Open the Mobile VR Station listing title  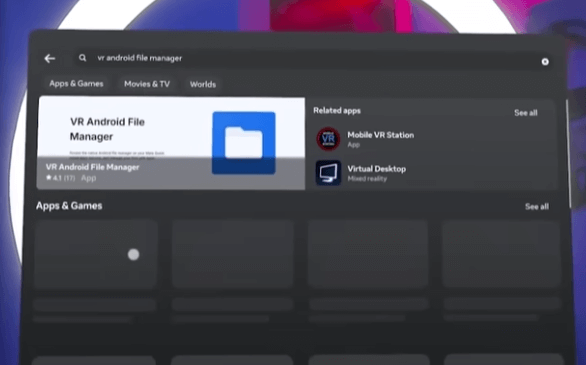pos(380,135)
